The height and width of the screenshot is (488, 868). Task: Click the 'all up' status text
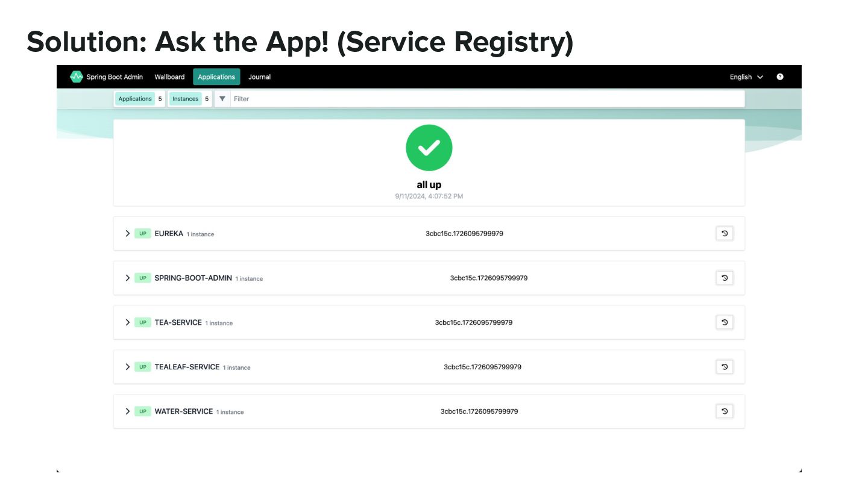pyautogui.click(x=429, y=184)
